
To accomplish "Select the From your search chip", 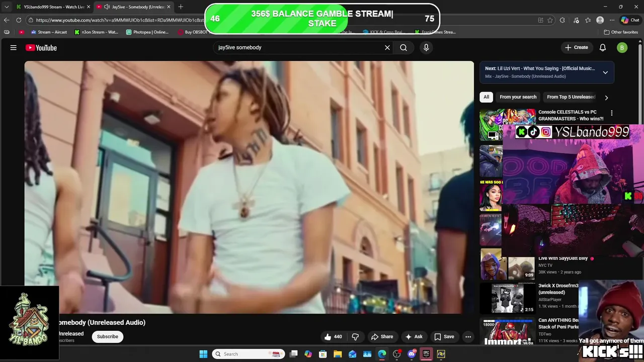I will coord(518,97).
